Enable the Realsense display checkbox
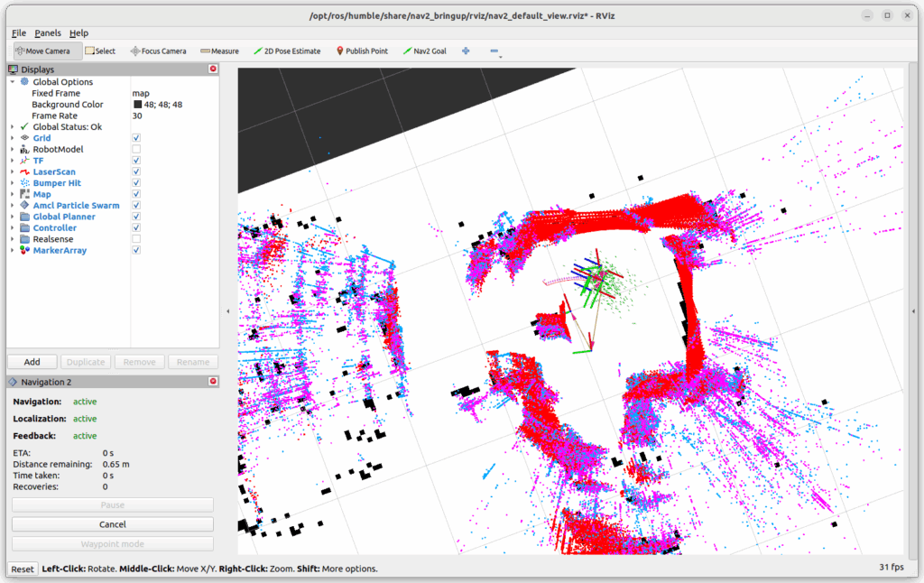This screenshot has width=924, height=583. [x=136, y=239]
